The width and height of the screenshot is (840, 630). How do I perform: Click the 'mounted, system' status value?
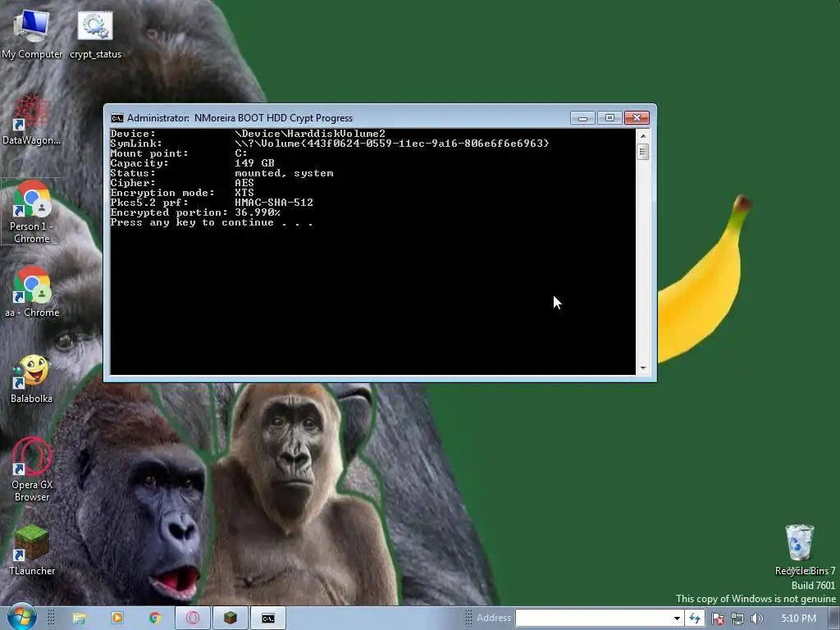pyautogui.click(x=284, y=173)
